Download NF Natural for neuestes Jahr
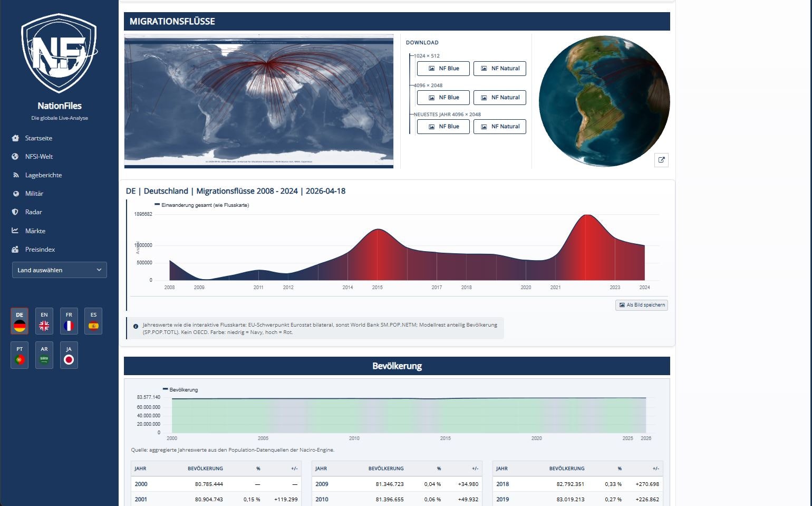 pos(500,127)
